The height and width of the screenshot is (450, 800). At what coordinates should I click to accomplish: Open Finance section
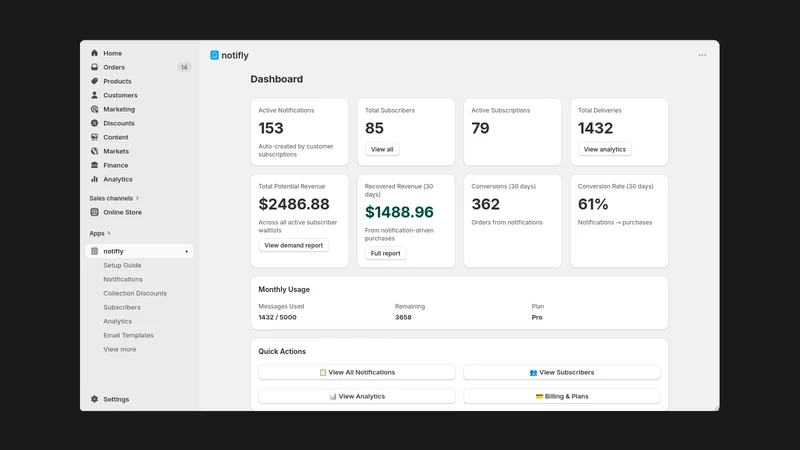(x=116, y=165)
